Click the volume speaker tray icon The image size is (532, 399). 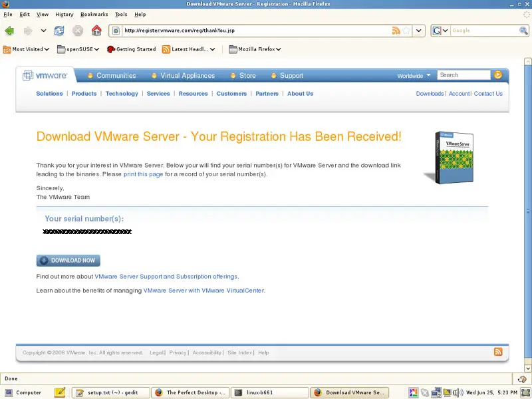[458, 392]
